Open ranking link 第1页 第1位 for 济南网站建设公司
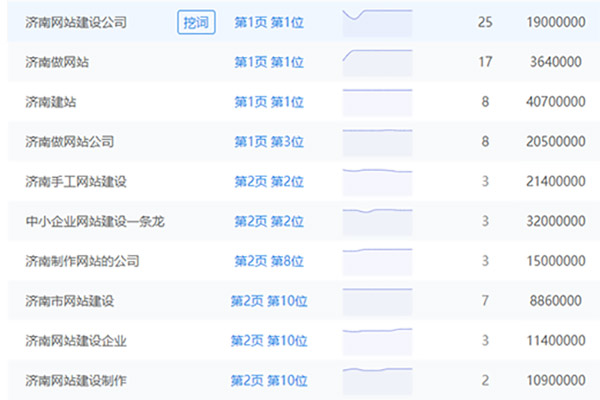The height and width of the screenshot is (400, 600). point(269,23)
